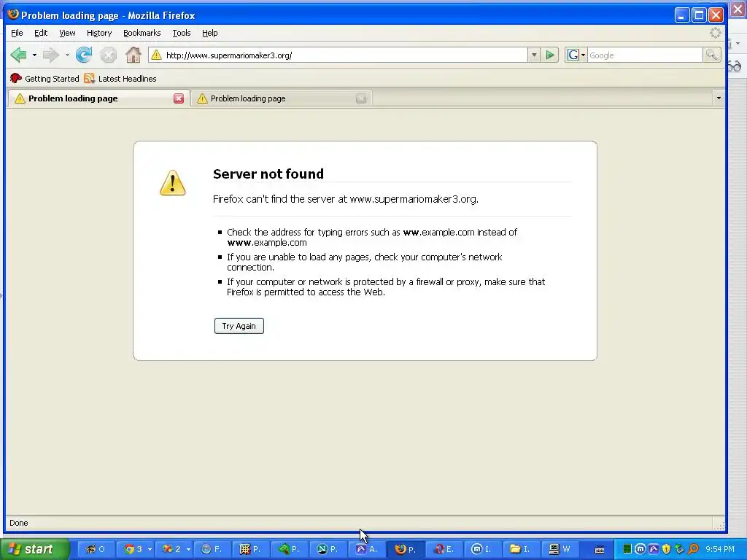Open the Help menu
This screenshot has width=747, height=560.
point(209,33)
